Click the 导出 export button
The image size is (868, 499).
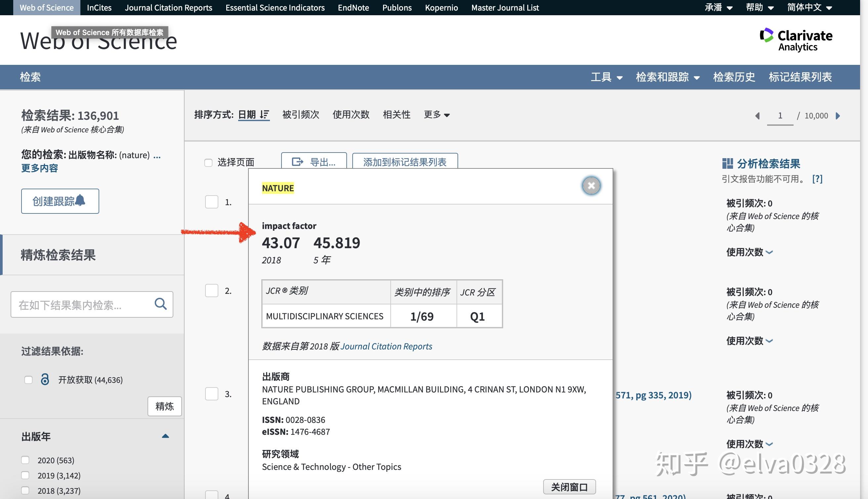pos(314,161)
